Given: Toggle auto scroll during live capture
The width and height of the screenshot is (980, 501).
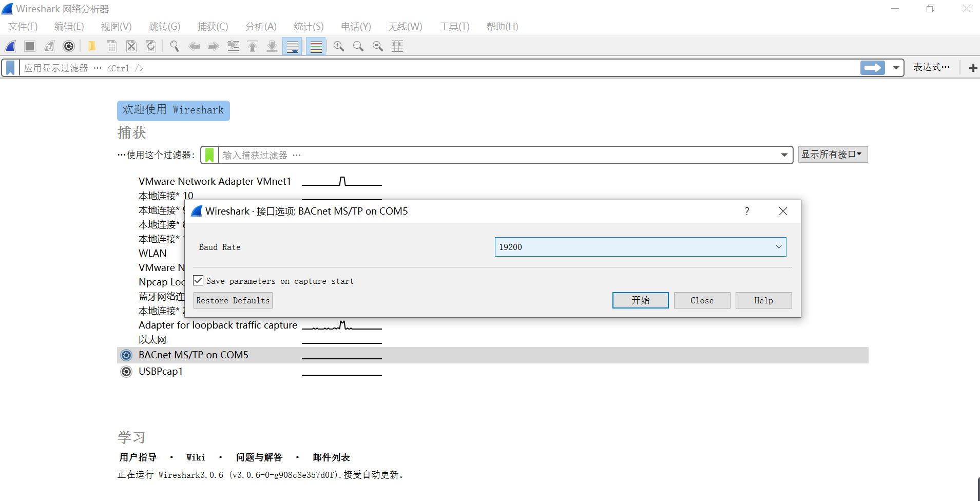Looking at the screenshot, I should click(x=293, y=46).
